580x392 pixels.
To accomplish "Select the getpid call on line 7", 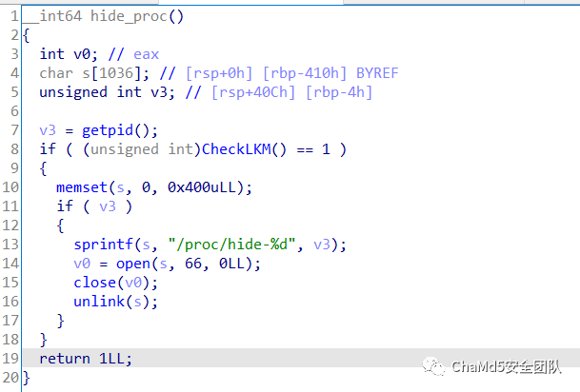I will (x=108, y=130).
